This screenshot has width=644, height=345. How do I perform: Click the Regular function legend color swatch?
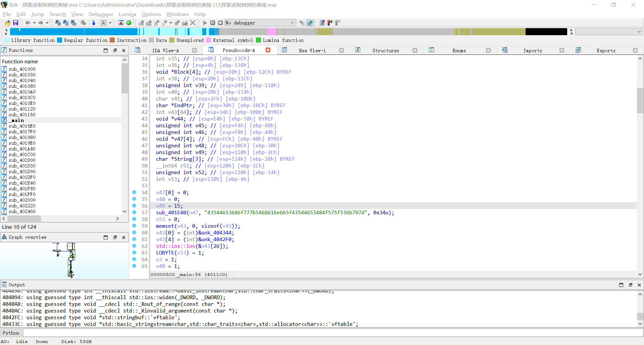click(60, 40)
